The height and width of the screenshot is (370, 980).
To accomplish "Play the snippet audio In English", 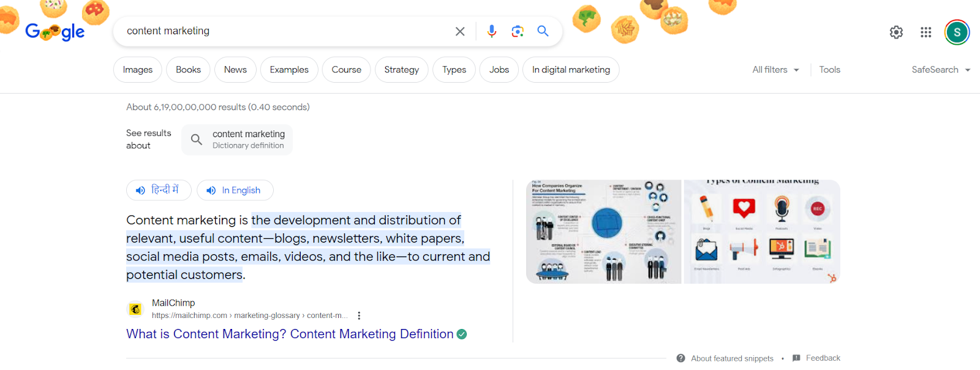I will [x=235, y=191].
